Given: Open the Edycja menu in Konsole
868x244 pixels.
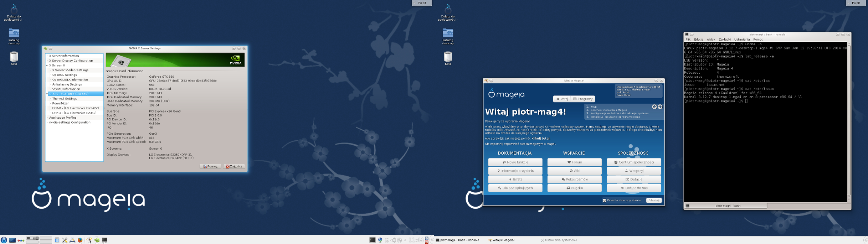Looking at the screenshot, I should tap(699, 40).
